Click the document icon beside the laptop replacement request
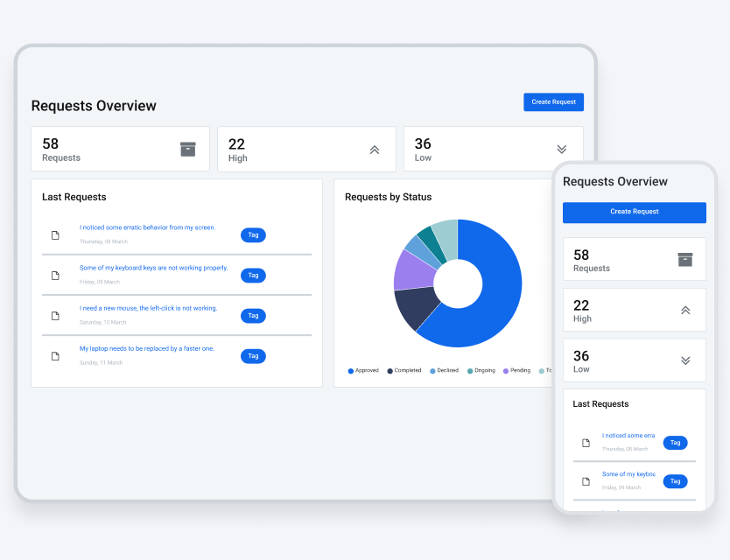 [55, 356]
